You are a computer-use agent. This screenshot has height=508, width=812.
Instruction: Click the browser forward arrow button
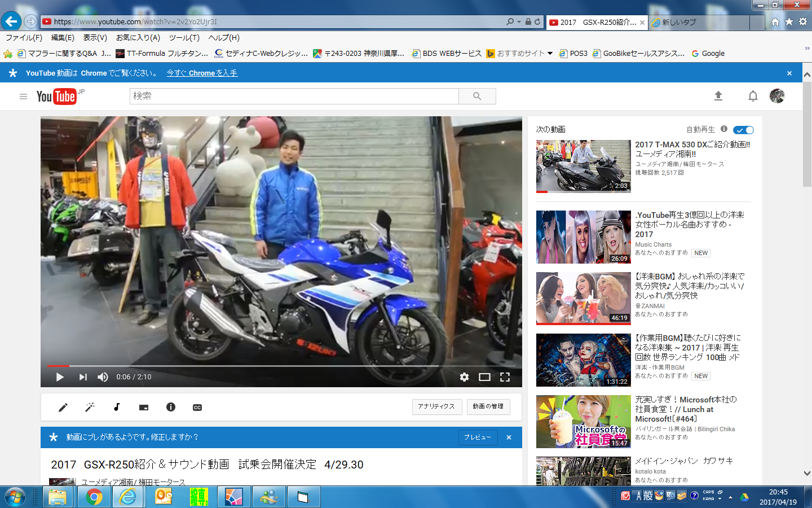pyautogui.click(x=30, y=21)
